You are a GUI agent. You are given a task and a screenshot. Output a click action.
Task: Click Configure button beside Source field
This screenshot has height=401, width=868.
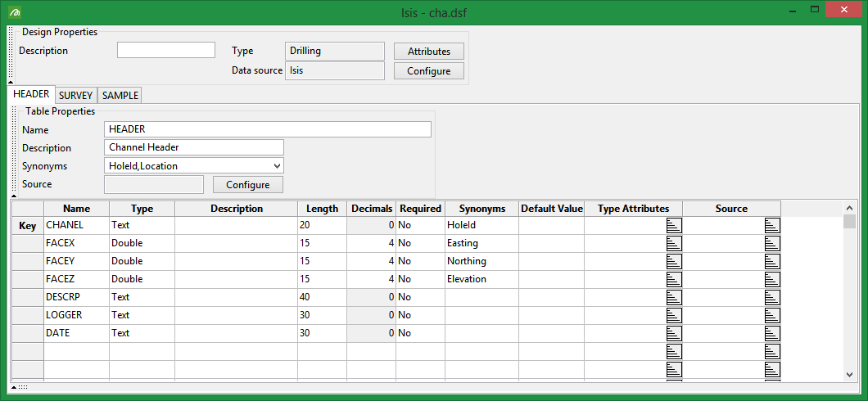(x=247, y=185)
